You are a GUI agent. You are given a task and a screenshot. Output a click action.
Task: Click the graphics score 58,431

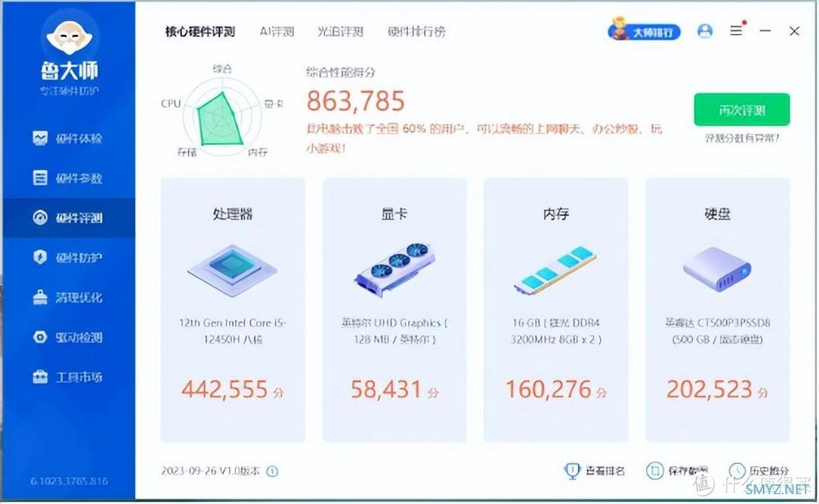click(x=386, y=390)
